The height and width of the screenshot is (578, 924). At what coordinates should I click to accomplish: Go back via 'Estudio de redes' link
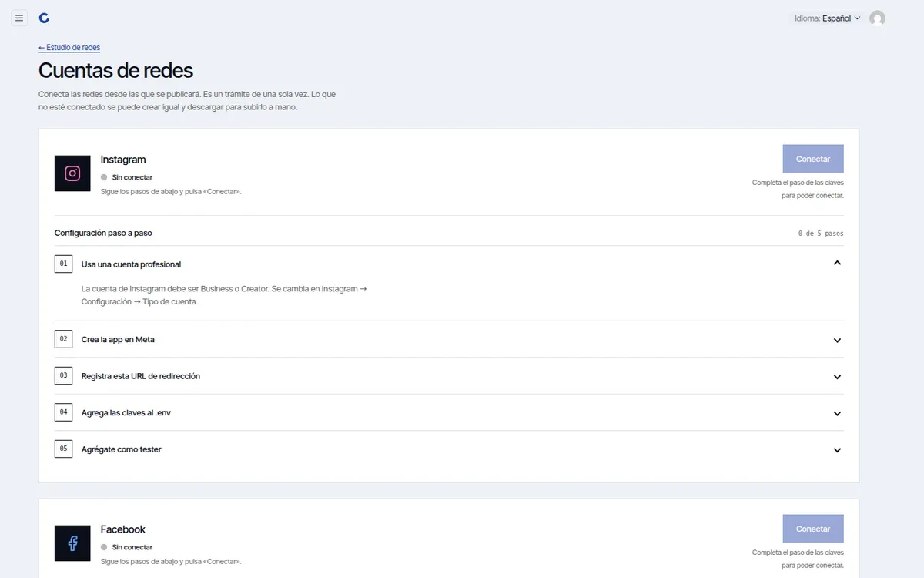(x=69, y=48)
